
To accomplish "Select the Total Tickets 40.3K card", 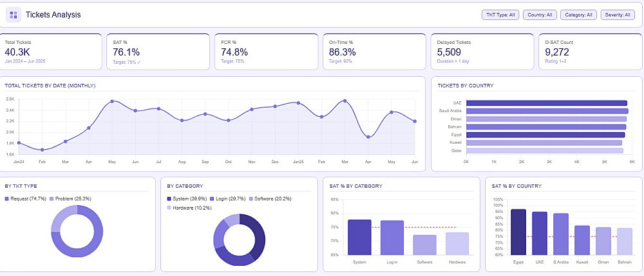I will (x=51, y=52).
